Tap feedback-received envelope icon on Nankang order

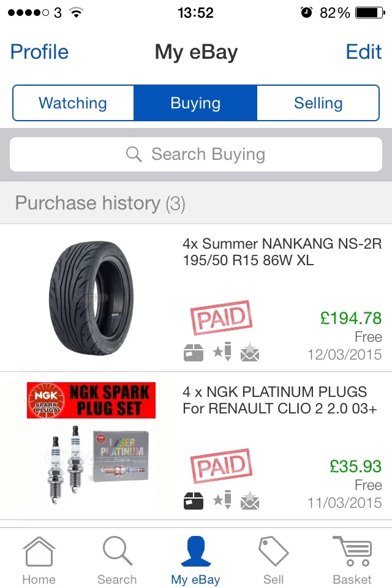250,352
